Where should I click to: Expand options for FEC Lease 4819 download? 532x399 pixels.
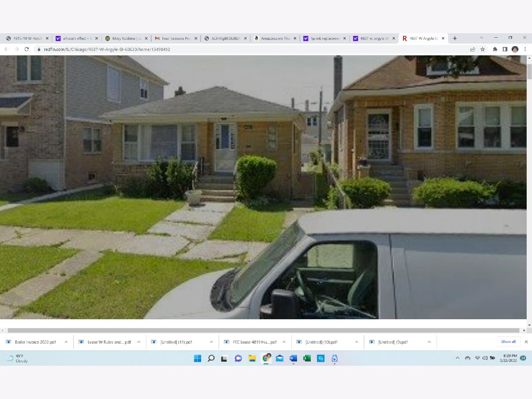284,342
